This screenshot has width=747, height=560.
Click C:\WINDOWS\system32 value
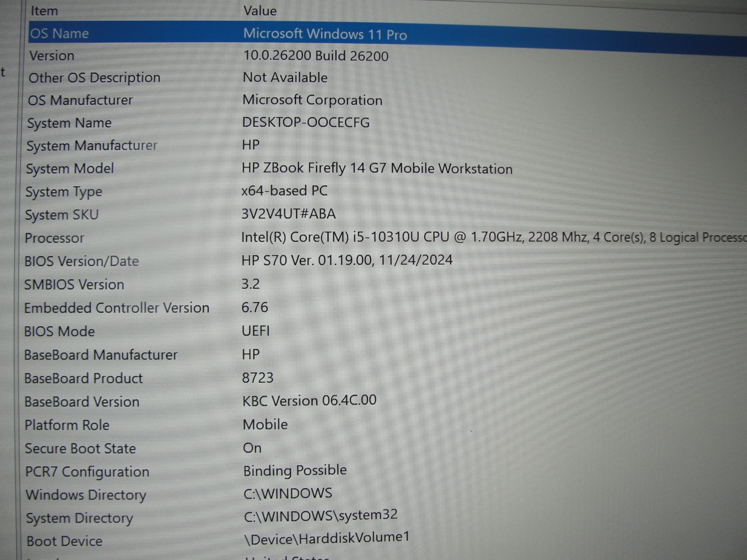321,515
